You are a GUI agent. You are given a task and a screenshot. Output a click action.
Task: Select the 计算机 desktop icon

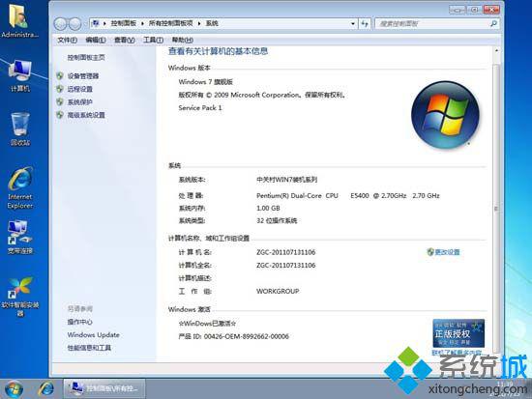click(x=20, y=76)
